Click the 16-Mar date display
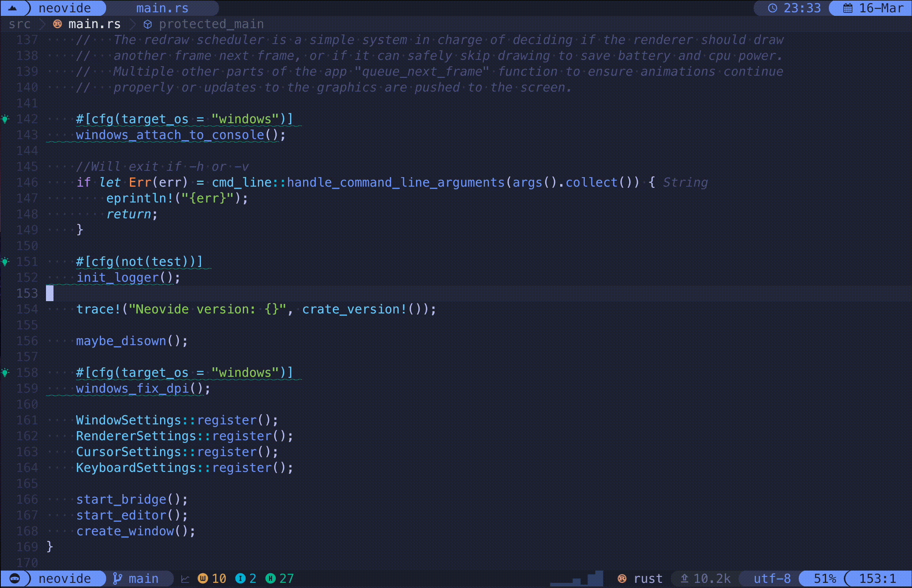Screen dimensions: 912x588 coord(881,8)
